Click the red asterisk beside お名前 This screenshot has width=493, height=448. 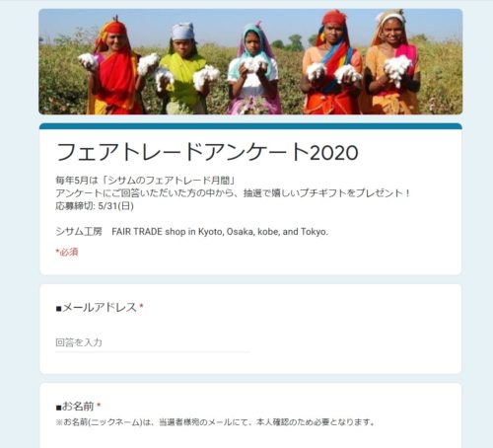click(99, 405)
